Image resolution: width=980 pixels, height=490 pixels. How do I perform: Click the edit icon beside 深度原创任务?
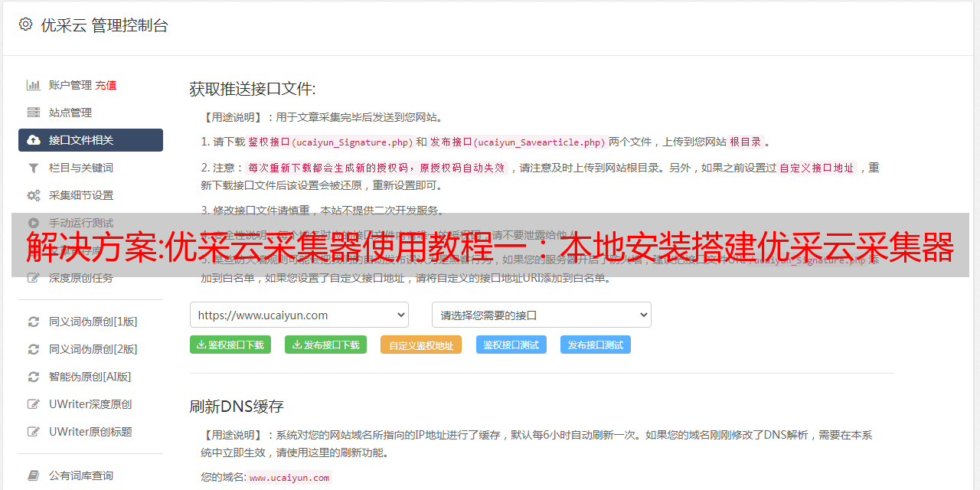pyautogui.click(x=34, y=278)
